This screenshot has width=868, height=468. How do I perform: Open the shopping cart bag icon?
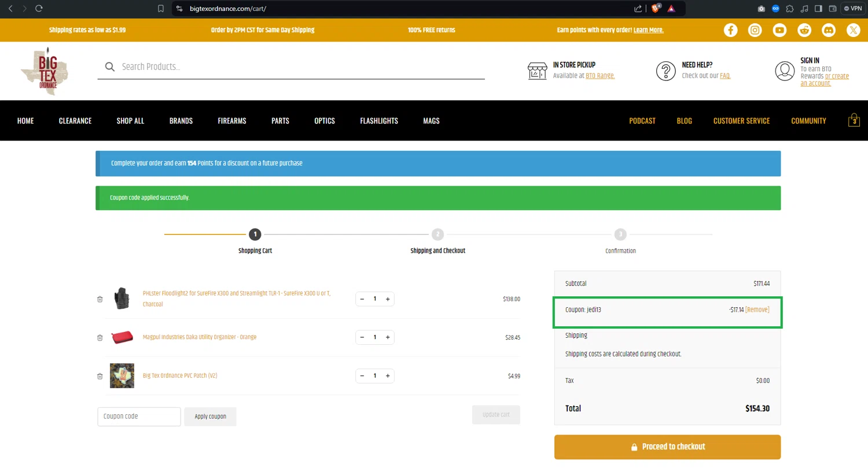[854, 120]
